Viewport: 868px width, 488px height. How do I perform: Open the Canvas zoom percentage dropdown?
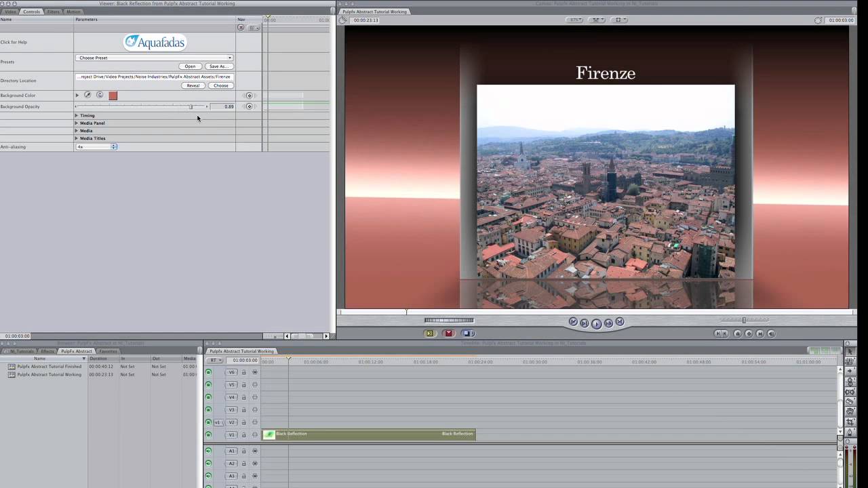pyautogui.click(x=576, y=20)
